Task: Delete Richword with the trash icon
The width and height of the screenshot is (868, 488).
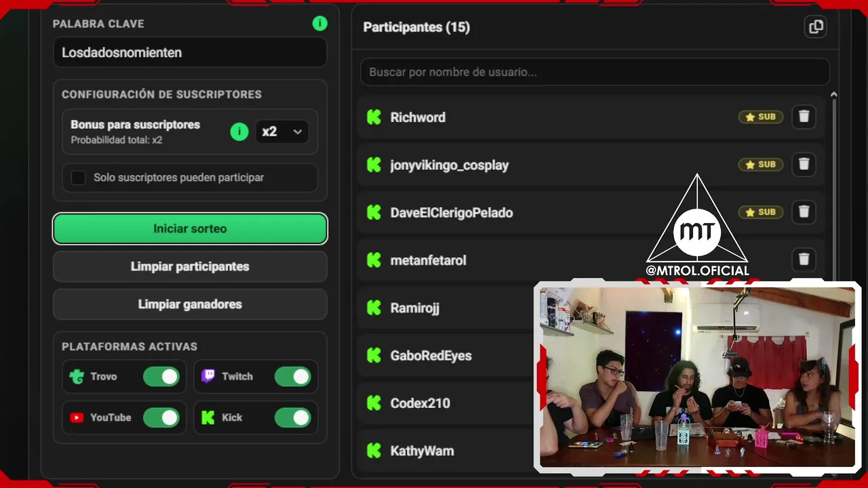Action: click(804, 117)
